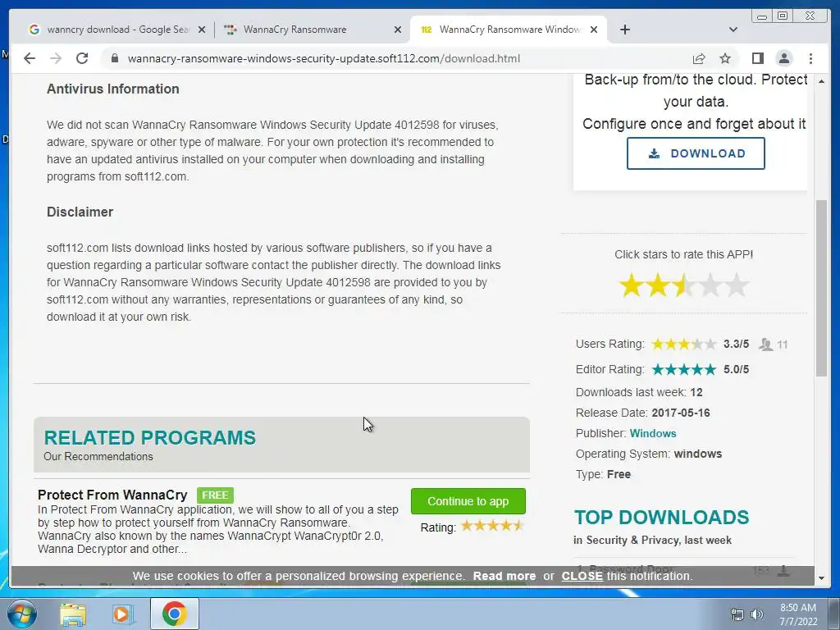Open a new browser tab

pos(624,30)
